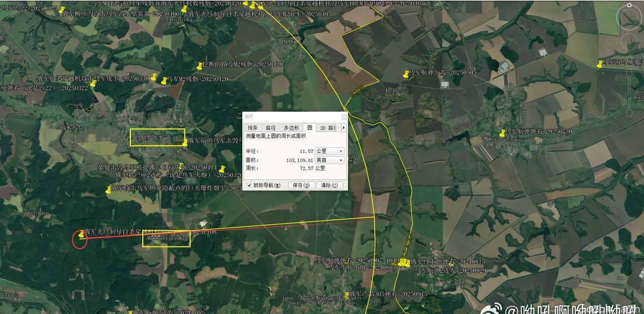Click the 清除(C) button
Viewport: 644px width, 314px height.
(x=331, y=185)
